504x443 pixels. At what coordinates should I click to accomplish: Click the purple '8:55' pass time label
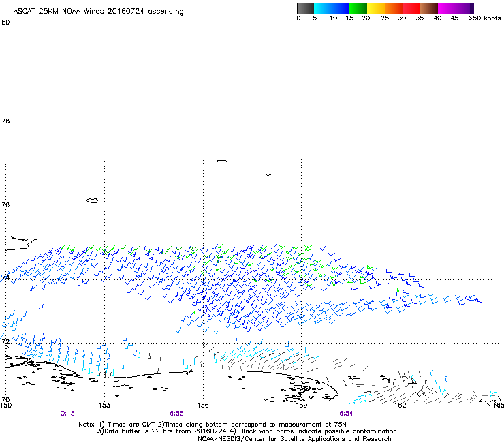[x=177, y=414]
